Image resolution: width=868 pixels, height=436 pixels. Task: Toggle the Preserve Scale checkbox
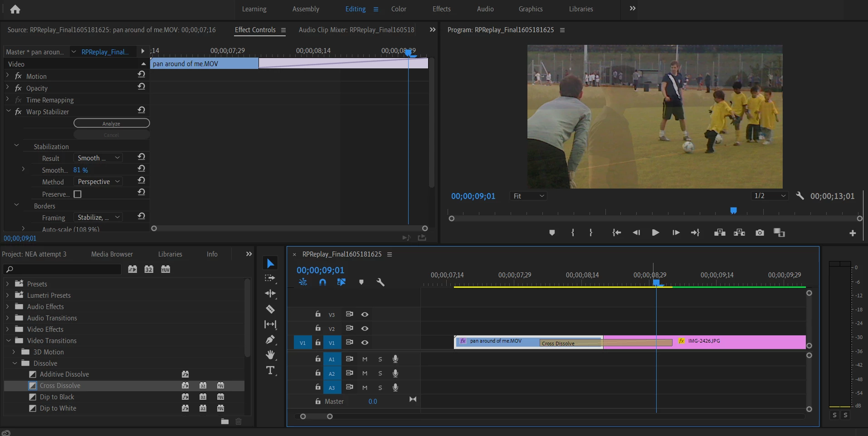coord(78,194)
